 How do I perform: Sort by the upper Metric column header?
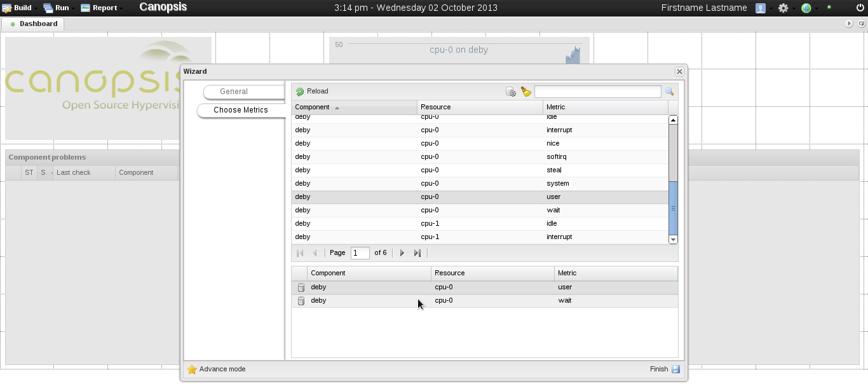[605, 107]
